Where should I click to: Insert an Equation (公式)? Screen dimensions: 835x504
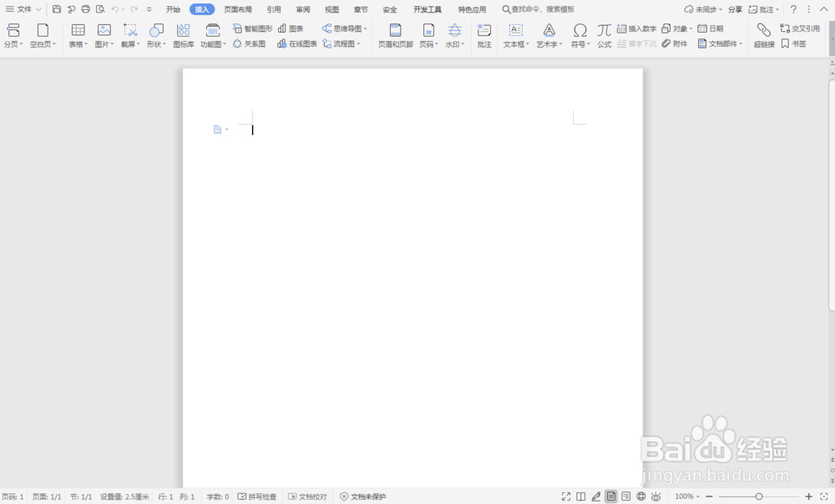(x=604, y=36)
